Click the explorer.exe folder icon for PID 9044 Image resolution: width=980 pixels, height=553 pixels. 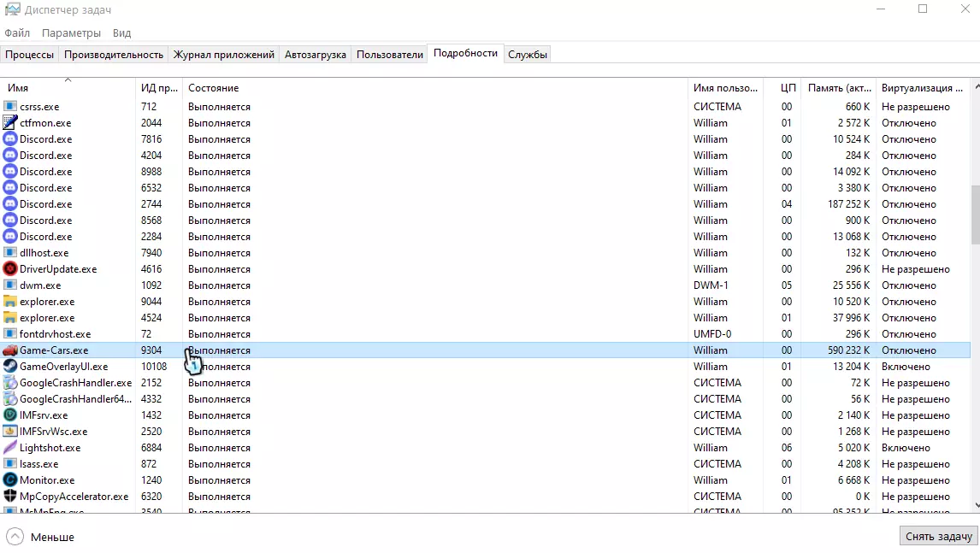(x=10, y=302)
